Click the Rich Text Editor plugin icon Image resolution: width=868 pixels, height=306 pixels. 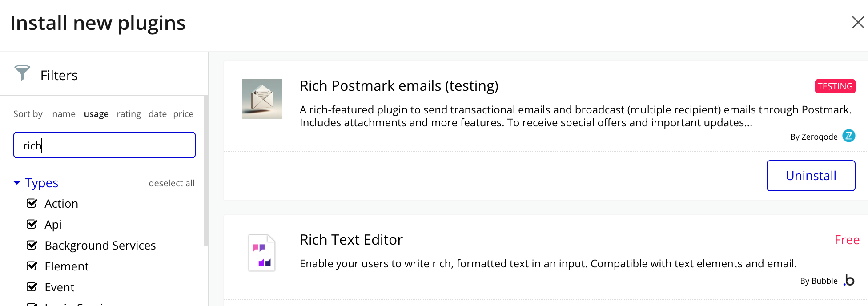pyautogui.click(x=262, y=253)
